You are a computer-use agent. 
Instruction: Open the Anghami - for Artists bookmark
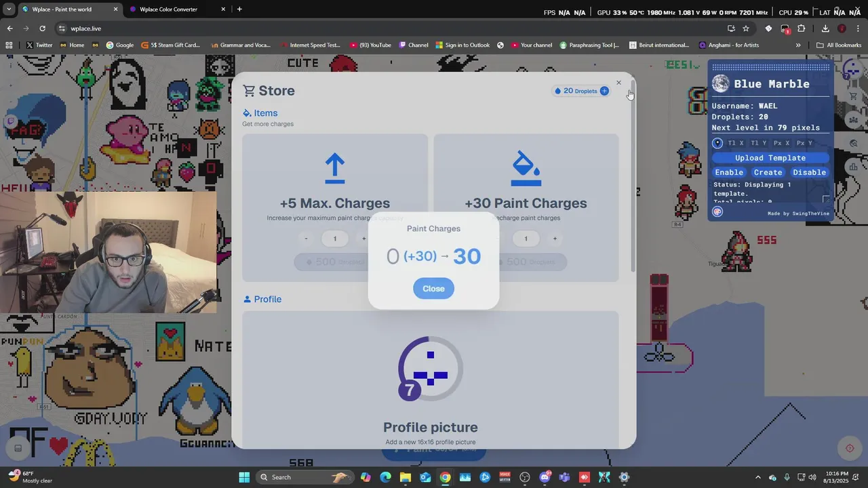pos(729,45)
